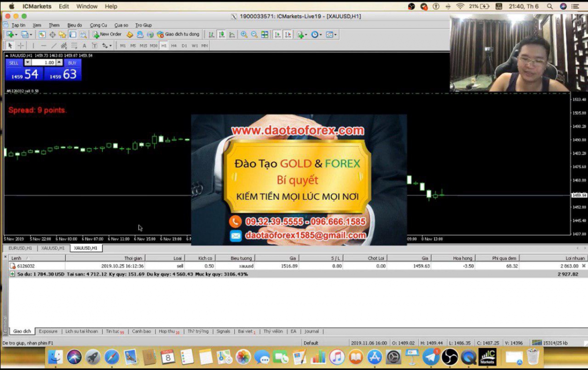
Task: Open the Tap tin menu
Action: click(x=18, y=25)
